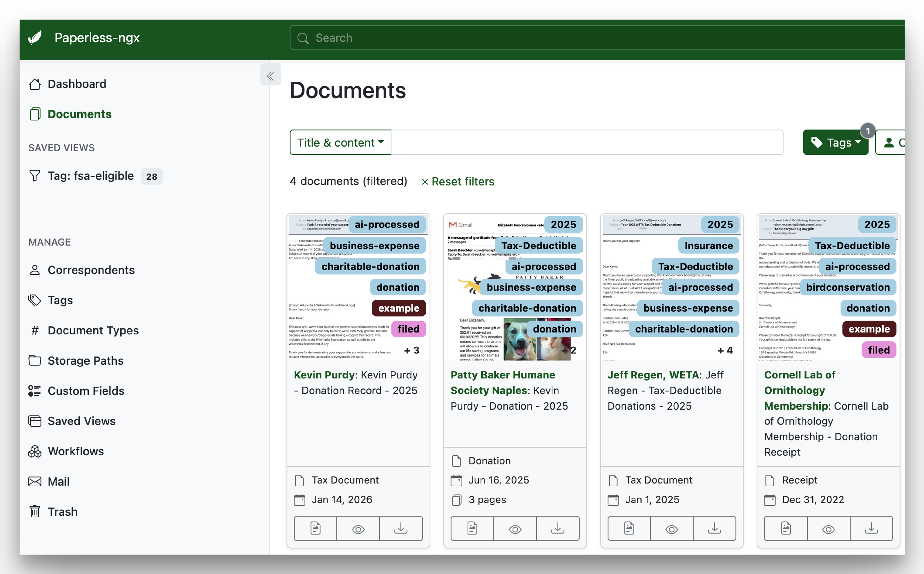Click the +3 more tags on Kevin Purdy card
Image resolution: width=924 pixels, height=574 pixels.
click(x=412, y=350)
